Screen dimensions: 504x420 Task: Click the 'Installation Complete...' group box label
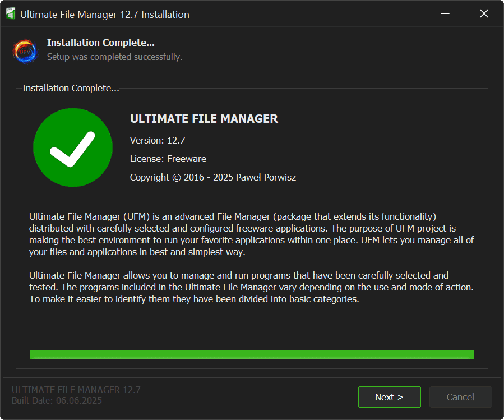[x=71, y=89]
